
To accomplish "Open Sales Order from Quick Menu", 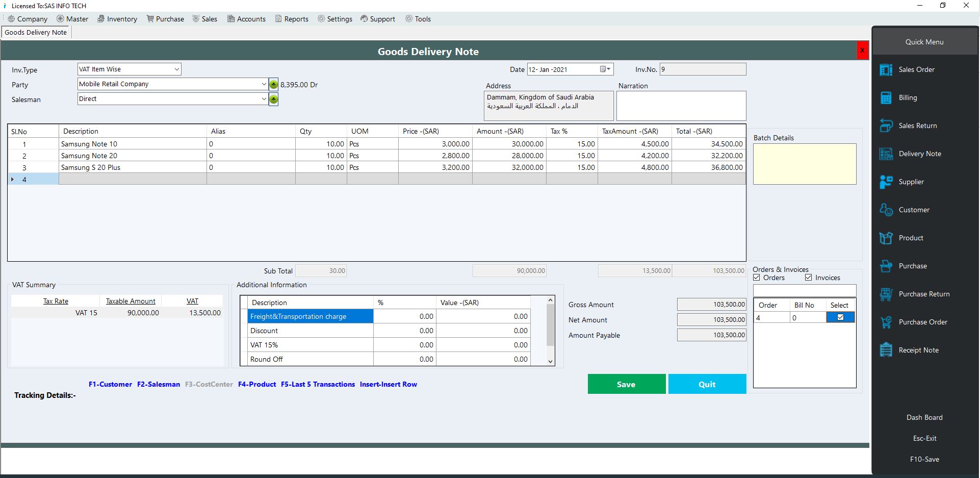I will pos(916,69).
